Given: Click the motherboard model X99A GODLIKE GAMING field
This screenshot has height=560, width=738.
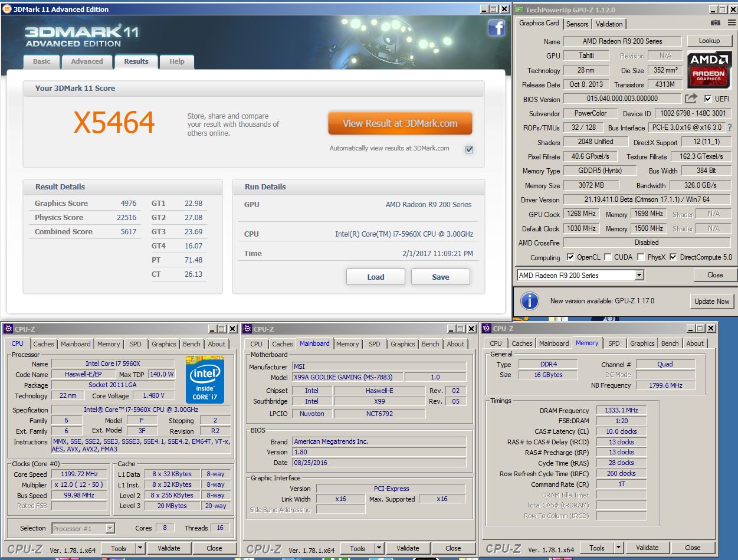Looking at the screenshot, I should point(347,377).
